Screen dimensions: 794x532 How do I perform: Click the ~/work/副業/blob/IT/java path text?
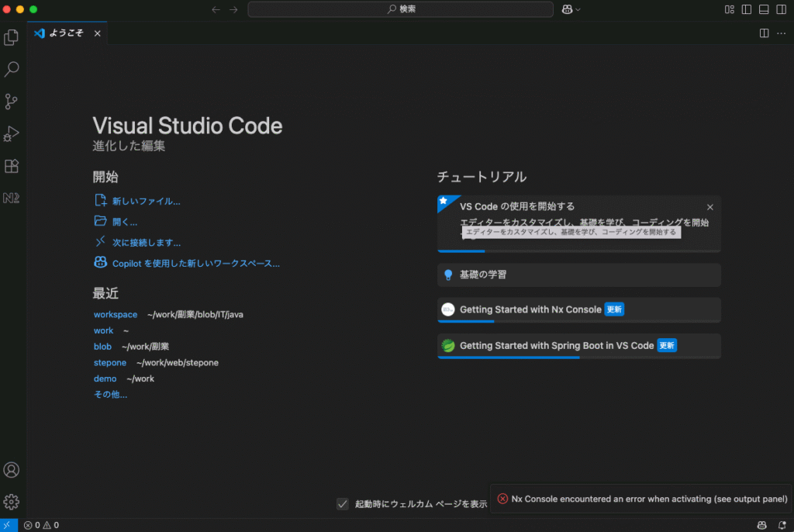coord(195,315)
